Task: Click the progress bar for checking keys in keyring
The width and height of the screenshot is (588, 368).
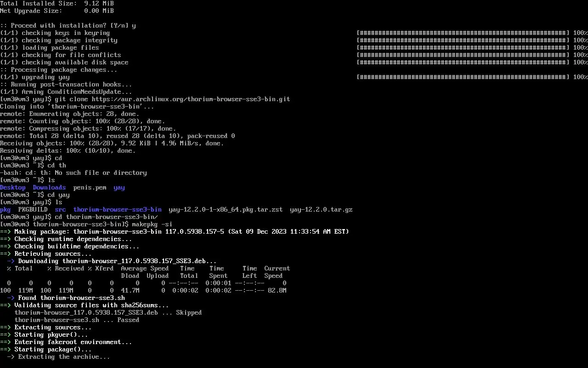Action: tap(463, 33)
